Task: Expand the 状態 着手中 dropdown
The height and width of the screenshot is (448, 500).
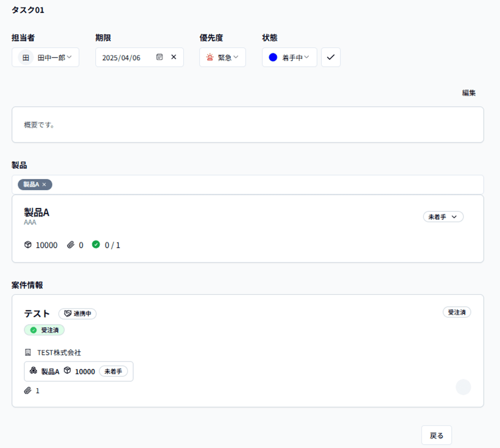Action: (x=295, y=57)
